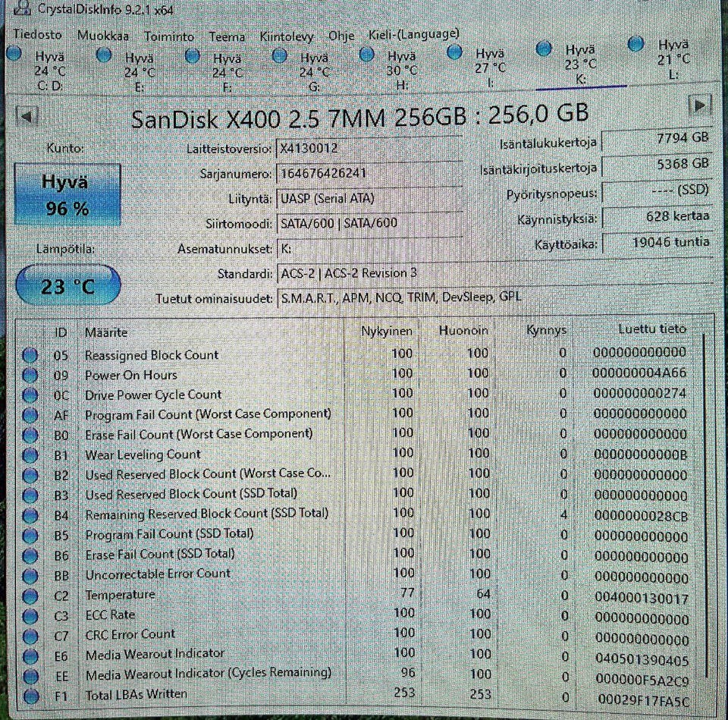Viewport: 728px width, 720px height.
Task: Open the Tiedosto menu
Action: (x=37, y=34)
